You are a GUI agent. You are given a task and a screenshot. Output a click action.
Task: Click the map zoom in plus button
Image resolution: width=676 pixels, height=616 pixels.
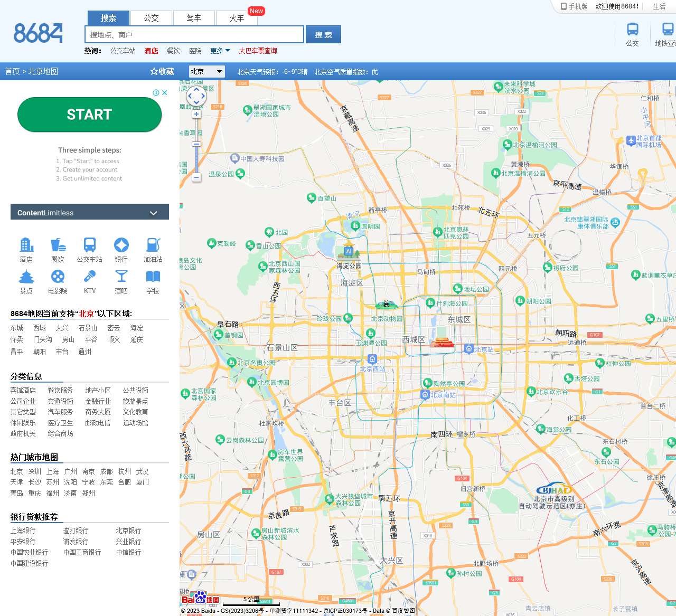tap(196, 114)
